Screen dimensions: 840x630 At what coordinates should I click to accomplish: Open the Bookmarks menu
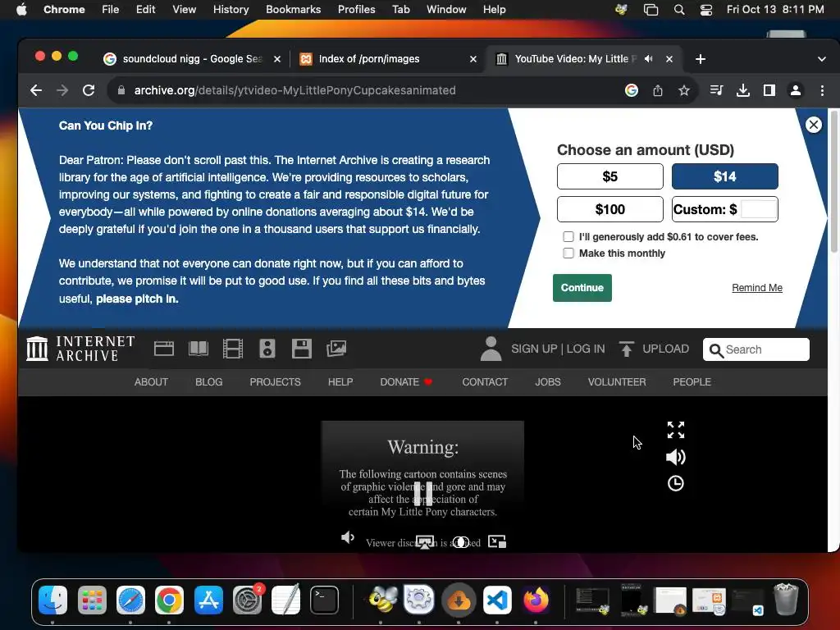(293, 9)
